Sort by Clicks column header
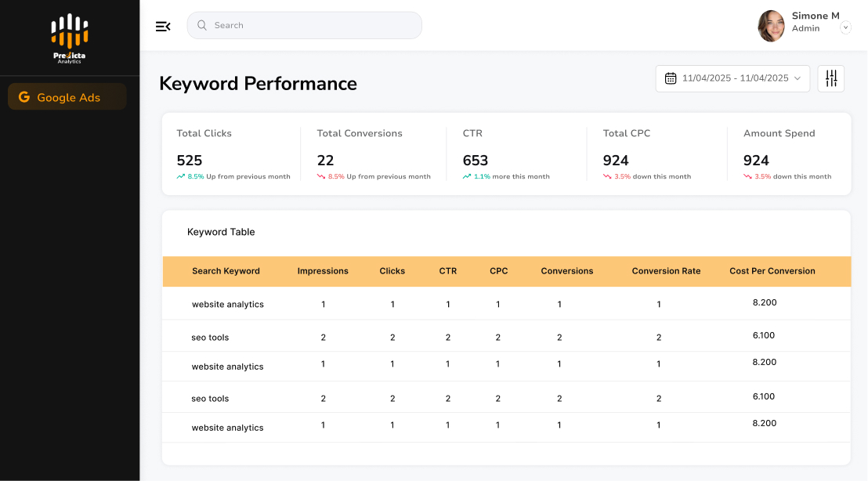The image size is (868, 481). point(392,271)
